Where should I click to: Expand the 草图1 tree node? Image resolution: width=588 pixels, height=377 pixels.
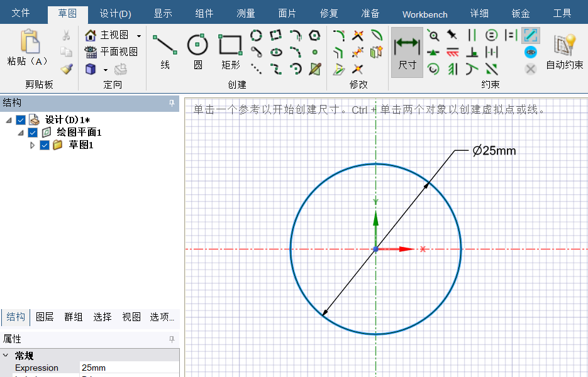click(33, 145)
